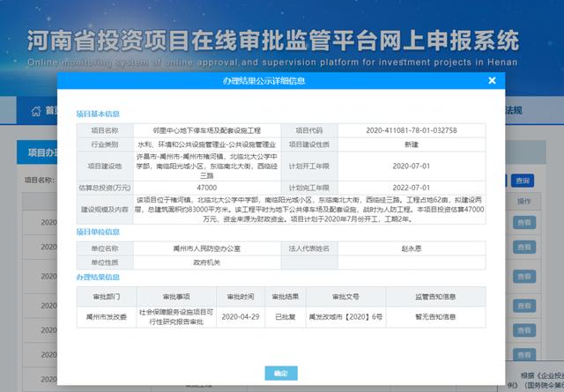Click the 项目基本信息 section heading
This screenshot has height=392, width=564.
pyautogui.click(x=98, y=114)
